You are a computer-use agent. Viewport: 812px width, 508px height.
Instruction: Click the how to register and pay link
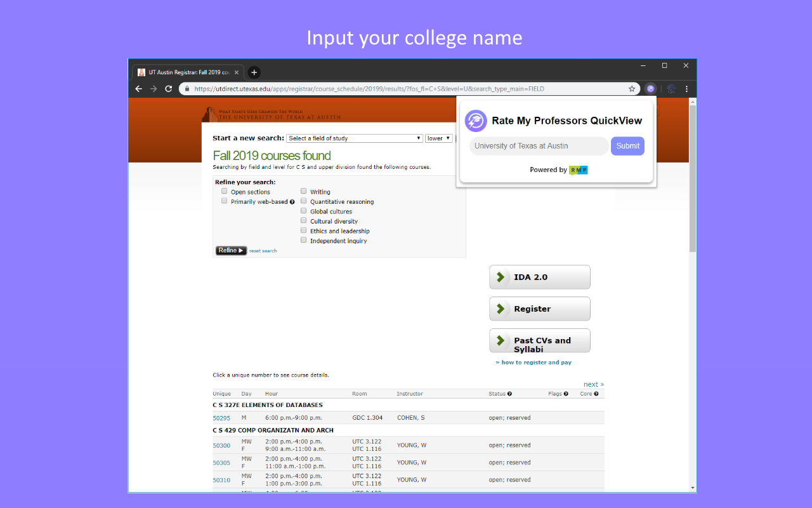(x=534, y=363)
